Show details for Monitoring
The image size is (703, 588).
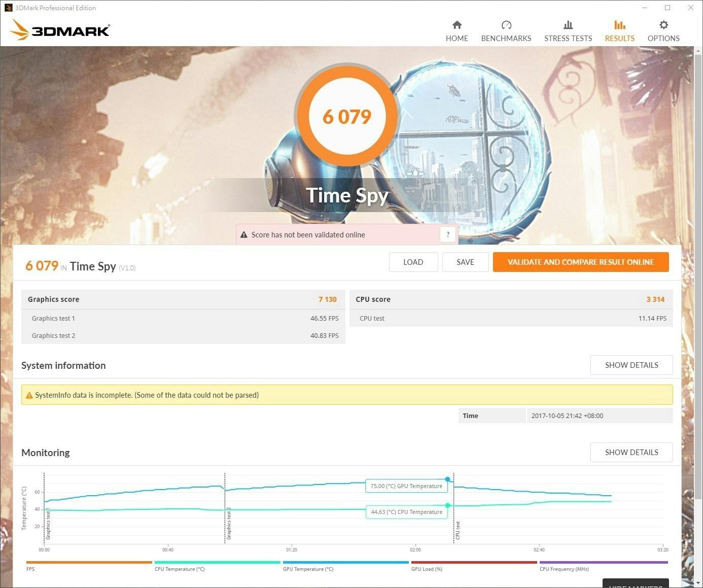click(x=631, y=453)
